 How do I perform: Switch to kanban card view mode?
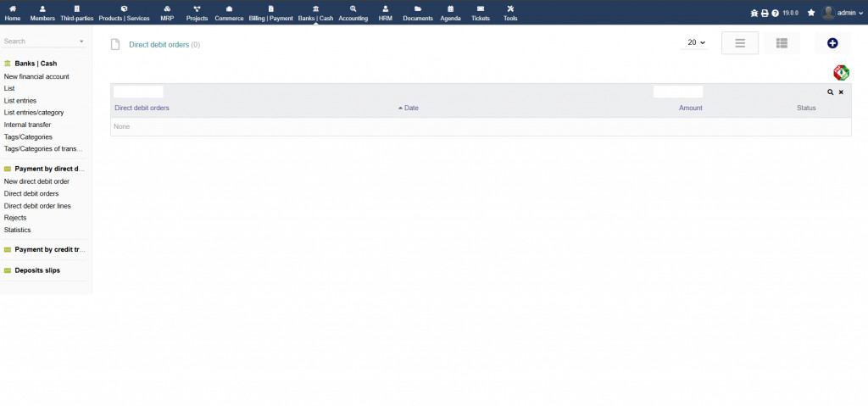click(782, 43)
